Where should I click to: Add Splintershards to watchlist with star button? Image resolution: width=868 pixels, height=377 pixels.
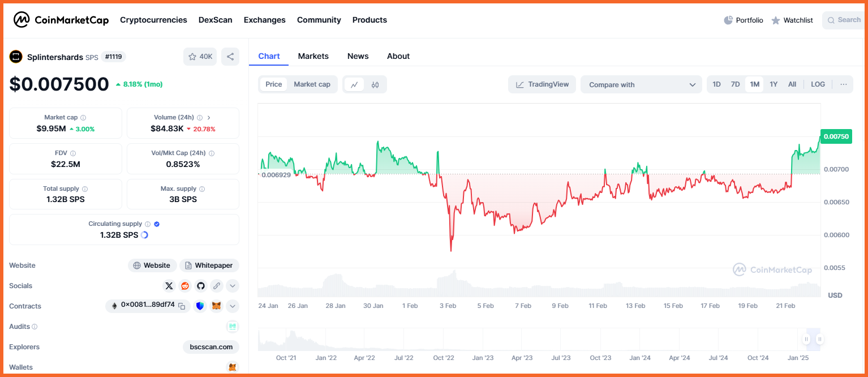click(x=200, y=57)
